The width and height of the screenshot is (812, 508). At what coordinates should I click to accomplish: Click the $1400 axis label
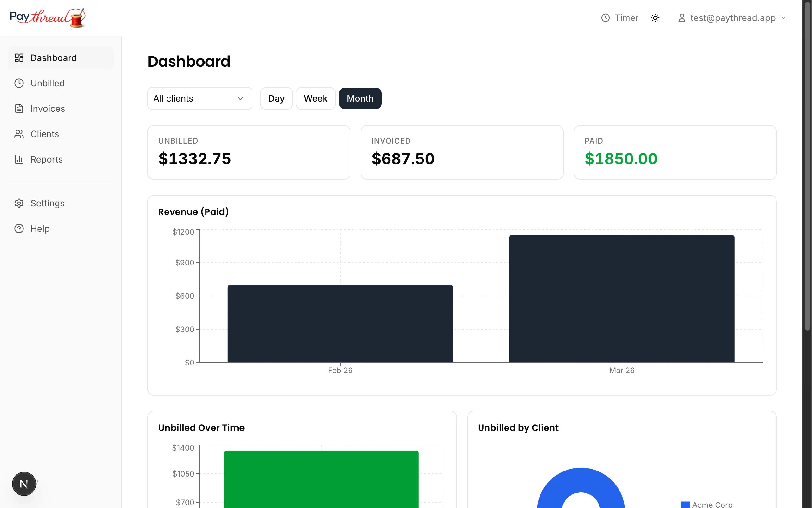(183, 448)
